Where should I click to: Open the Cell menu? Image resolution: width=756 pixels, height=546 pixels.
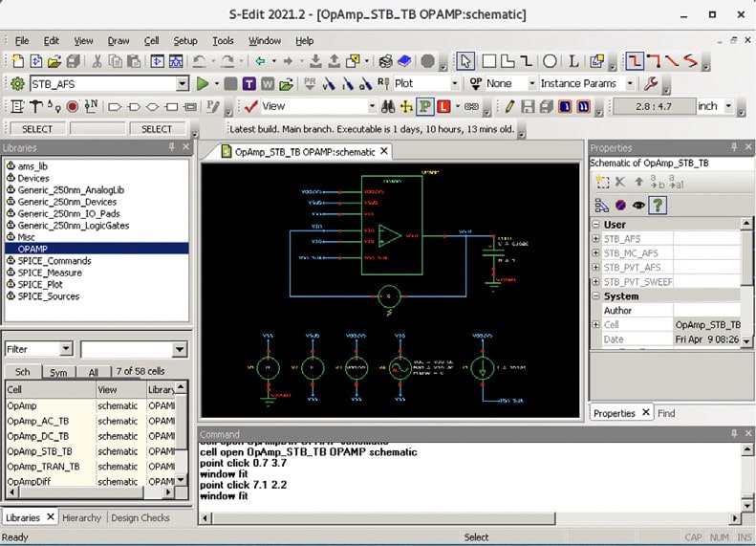pyautogui.click(x=151, y=41)
